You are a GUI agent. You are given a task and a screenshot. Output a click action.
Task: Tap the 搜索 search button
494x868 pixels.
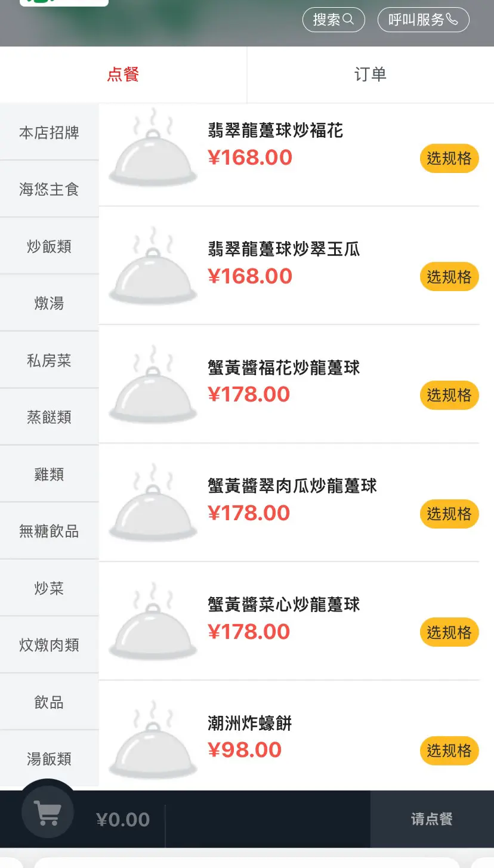[334, 20]
